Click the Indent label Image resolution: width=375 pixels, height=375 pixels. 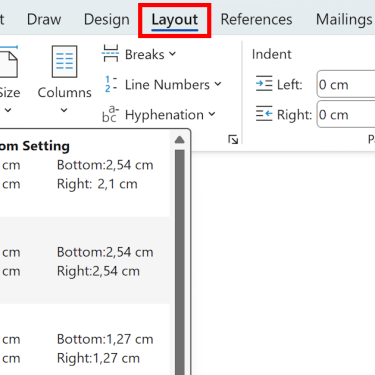click(x=272, y=54)
